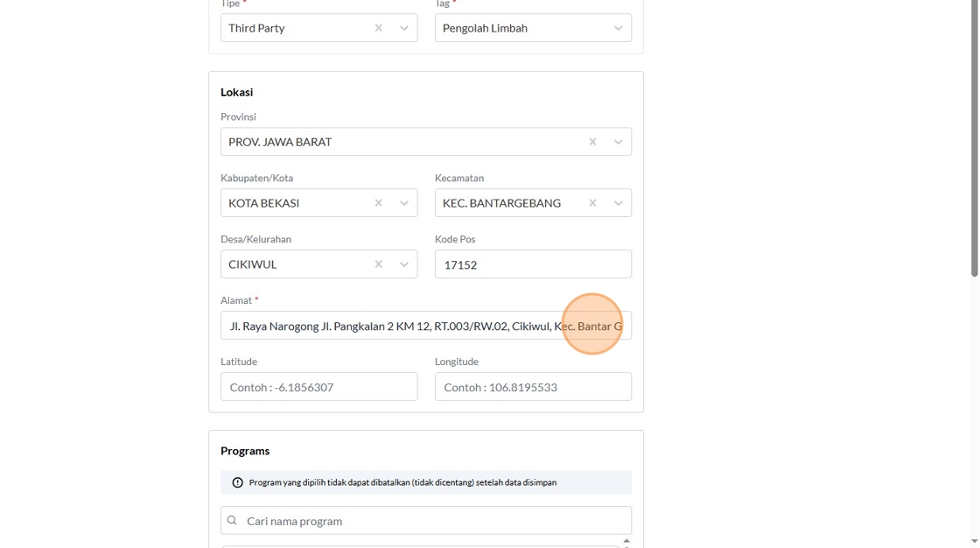Screen dimensions: 980x548
Task: Click the Alamat address field
Action: pyautogui.click(x=394, y=326)
